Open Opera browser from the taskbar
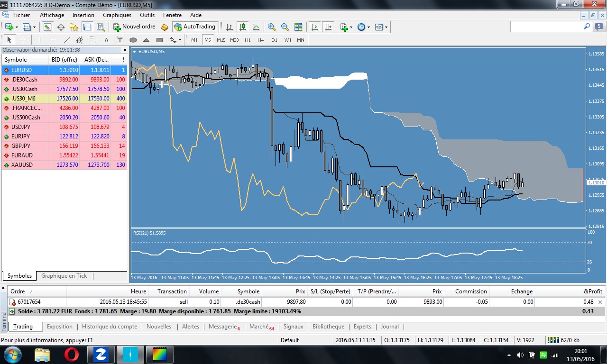The image size is (607, 364). click(x=72, y=354)
